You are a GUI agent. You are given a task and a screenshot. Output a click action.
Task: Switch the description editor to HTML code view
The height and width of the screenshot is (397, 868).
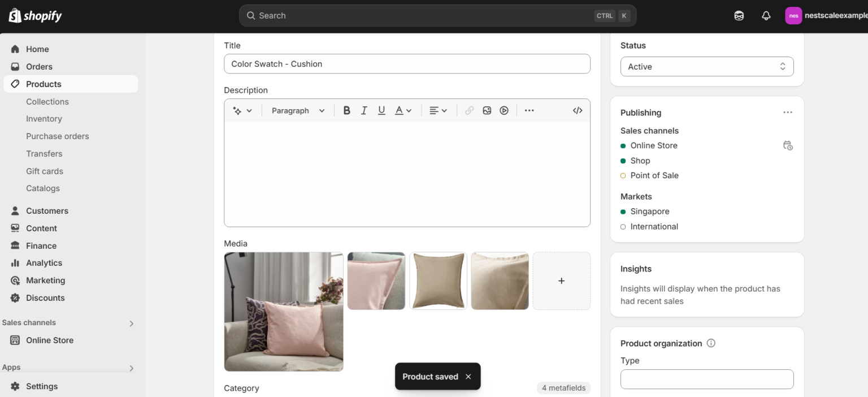coord(577,110)
